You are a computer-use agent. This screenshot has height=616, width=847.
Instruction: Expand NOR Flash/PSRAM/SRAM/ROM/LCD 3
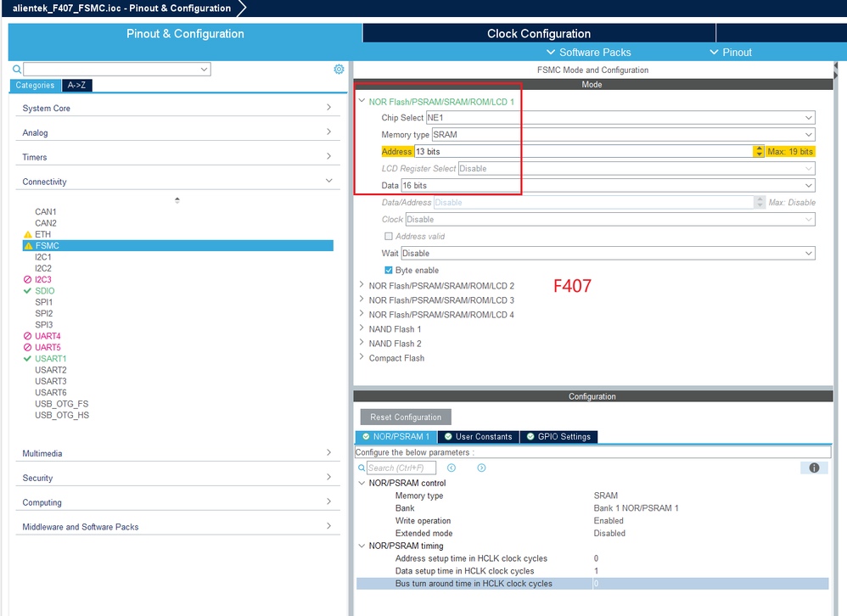(362, 300)
